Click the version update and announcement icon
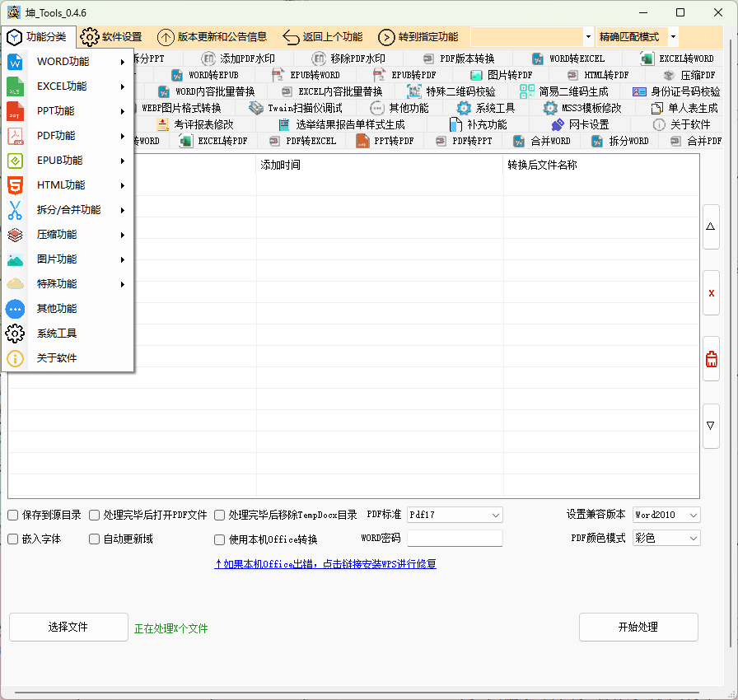 (166, 37)
